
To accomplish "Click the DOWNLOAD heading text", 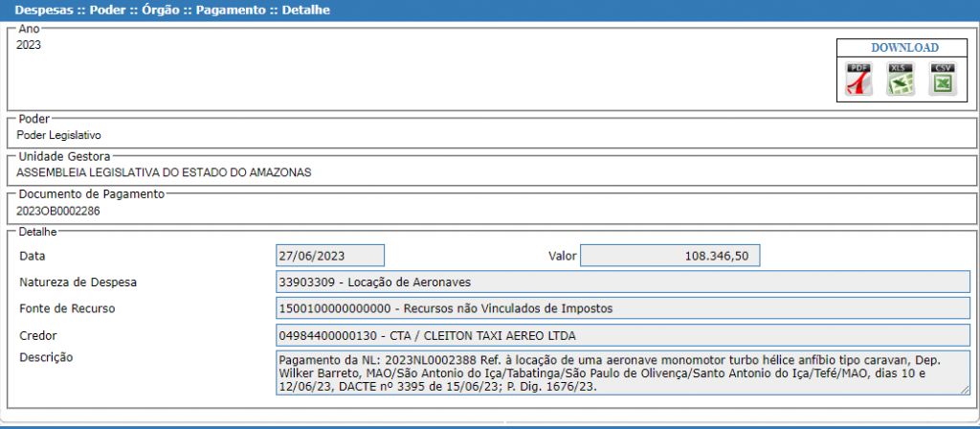I will (x=903, y=48).
